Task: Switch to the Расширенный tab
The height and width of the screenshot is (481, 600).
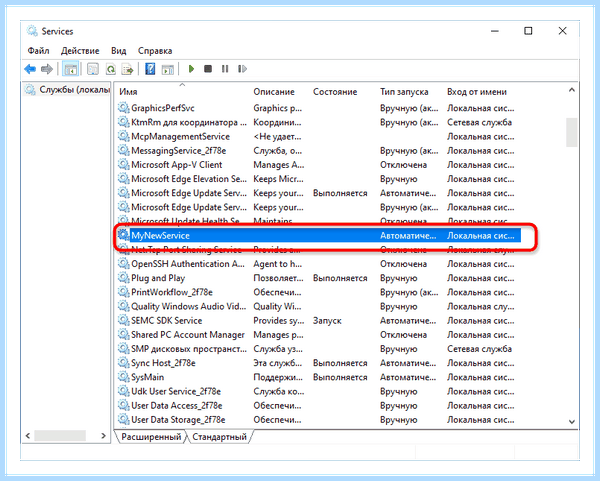Action: 151,437
